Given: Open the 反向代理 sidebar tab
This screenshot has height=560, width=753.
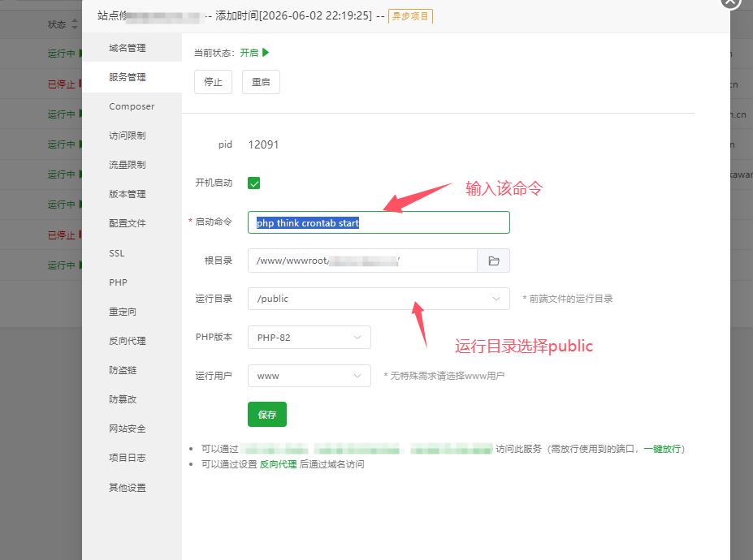Looking at the screenshot, I should (x=128, y=341).
